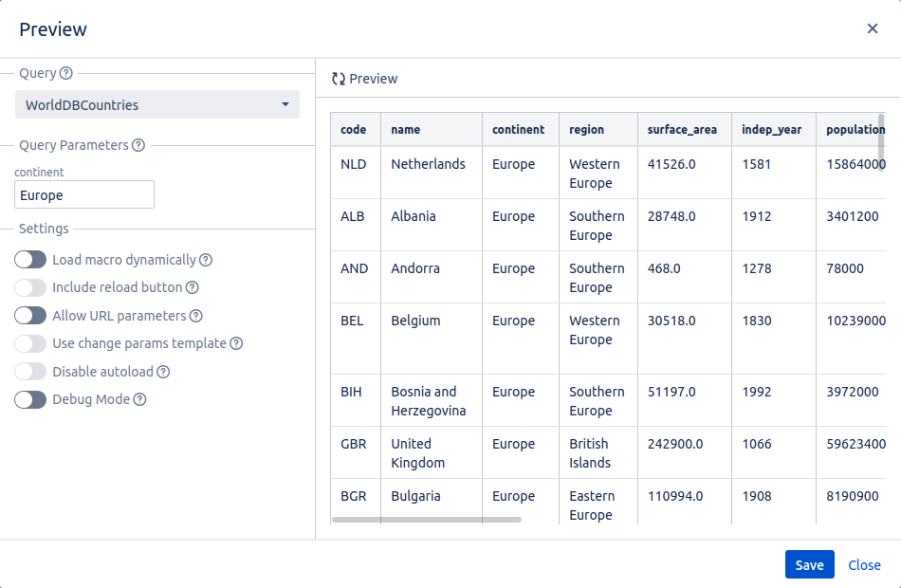Click the horizontal table scrollbar
This screenshot has width=901, height=588.
[427, 520]
